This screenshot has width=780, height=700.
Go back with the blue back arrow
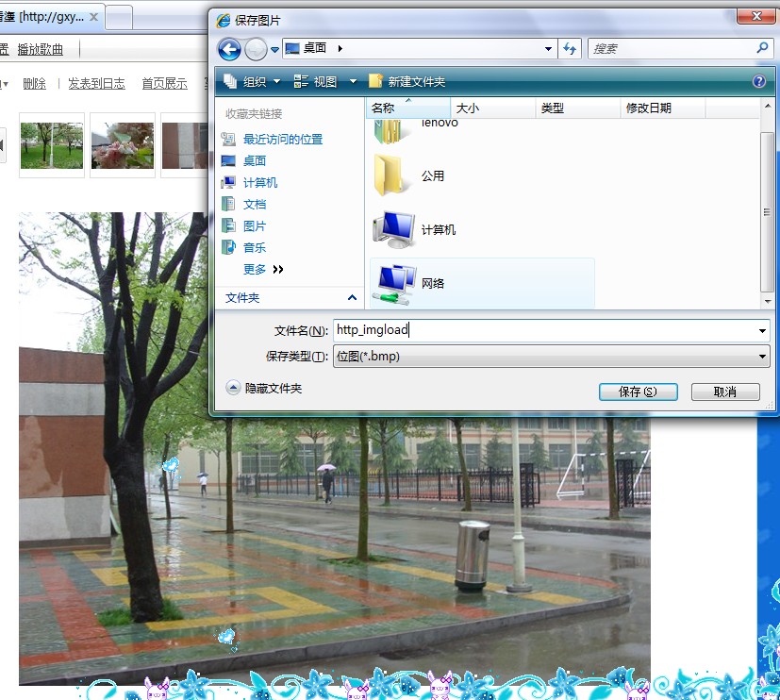click(x=229, y=49)
